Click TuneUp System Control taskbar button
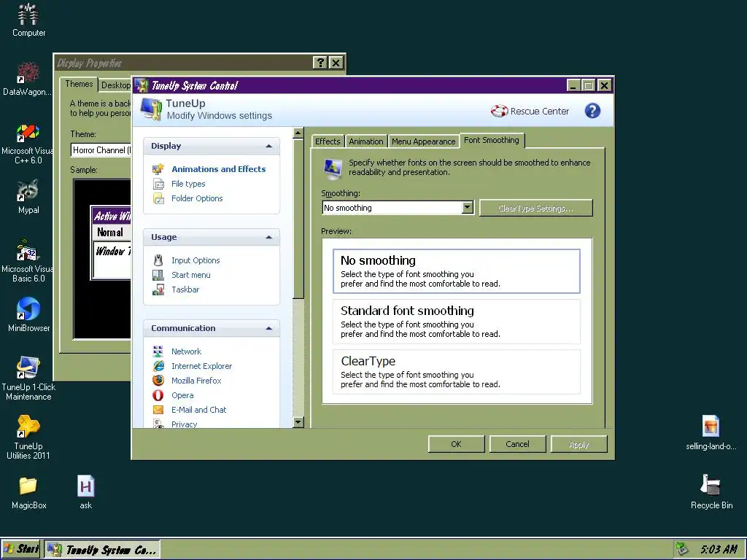This screenshot has width=747, height=560. (102, 550)
